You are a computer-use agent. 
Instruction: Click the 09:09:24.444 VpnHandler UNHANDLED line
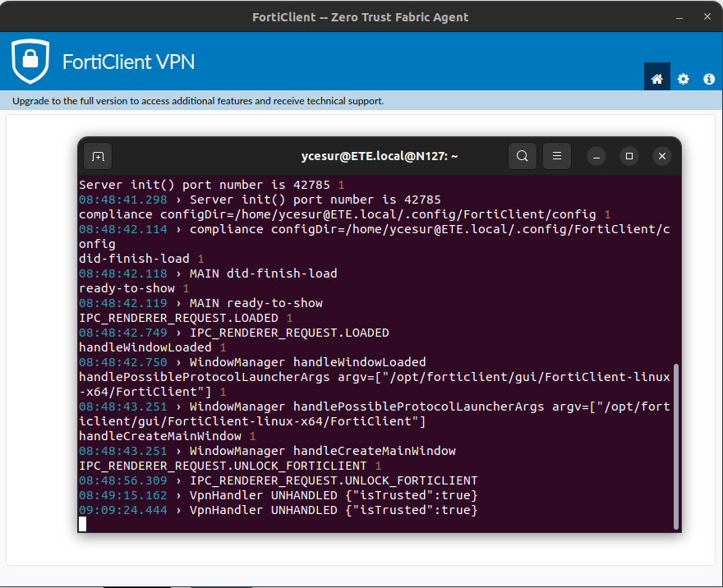278,510
